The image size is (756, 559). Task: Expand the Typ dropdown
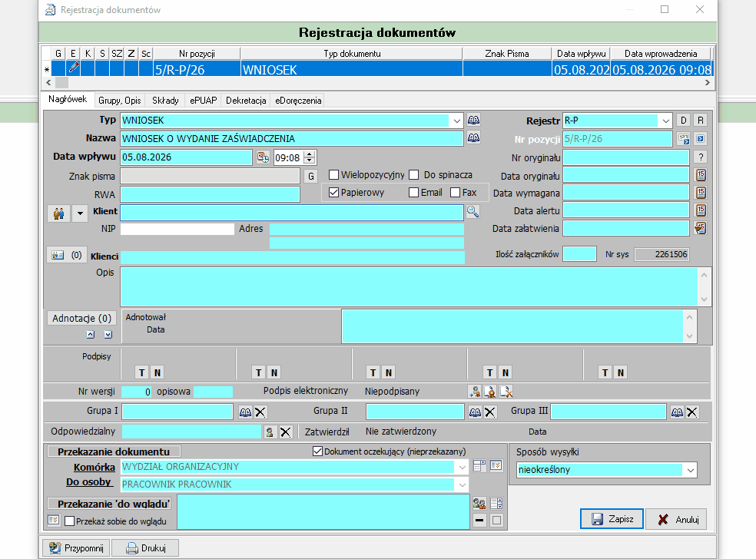tap(456, 121)
